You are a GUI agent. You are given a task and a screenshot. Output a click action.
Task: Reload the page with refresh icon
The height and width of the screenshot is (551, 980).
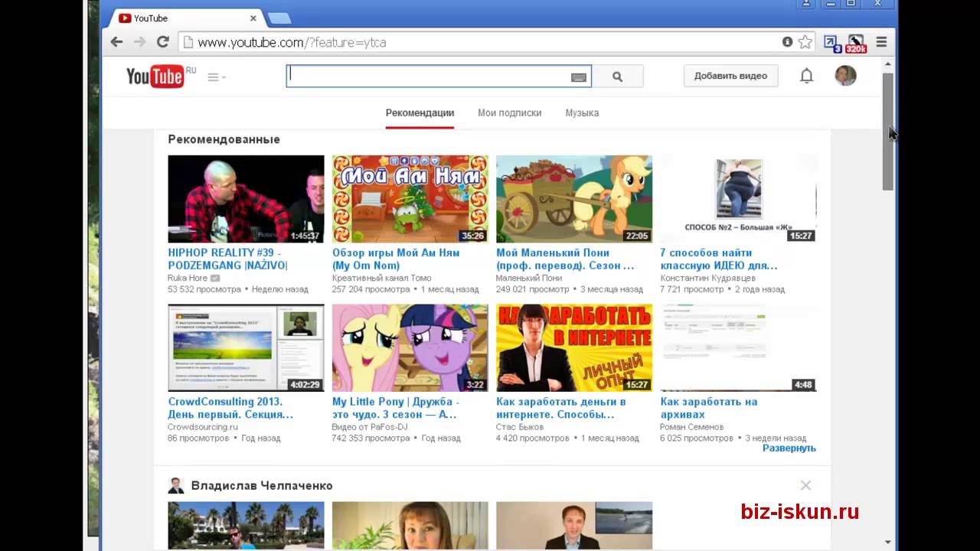tap(162, 42)
